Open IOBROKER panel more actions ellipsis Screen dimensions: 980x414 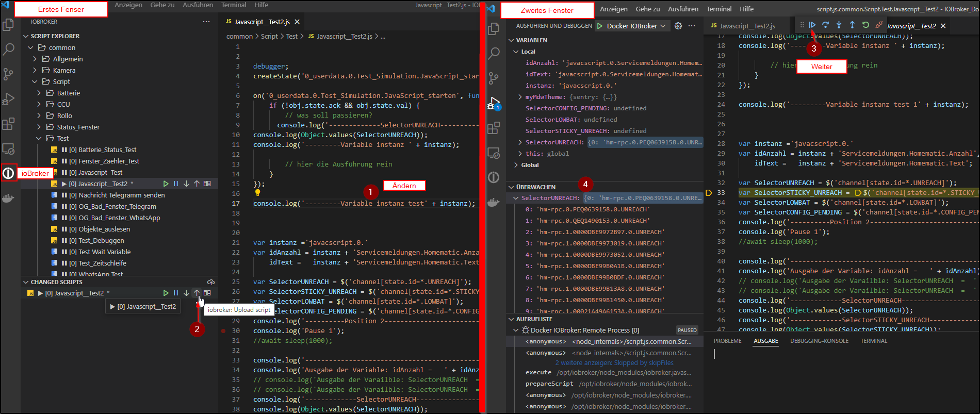206,22
